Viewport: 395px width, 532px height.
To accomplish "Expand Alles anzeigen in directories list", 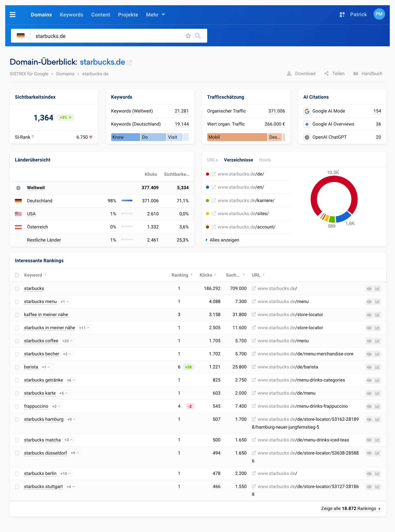I will pyautogui.click(x=224, y=240).
